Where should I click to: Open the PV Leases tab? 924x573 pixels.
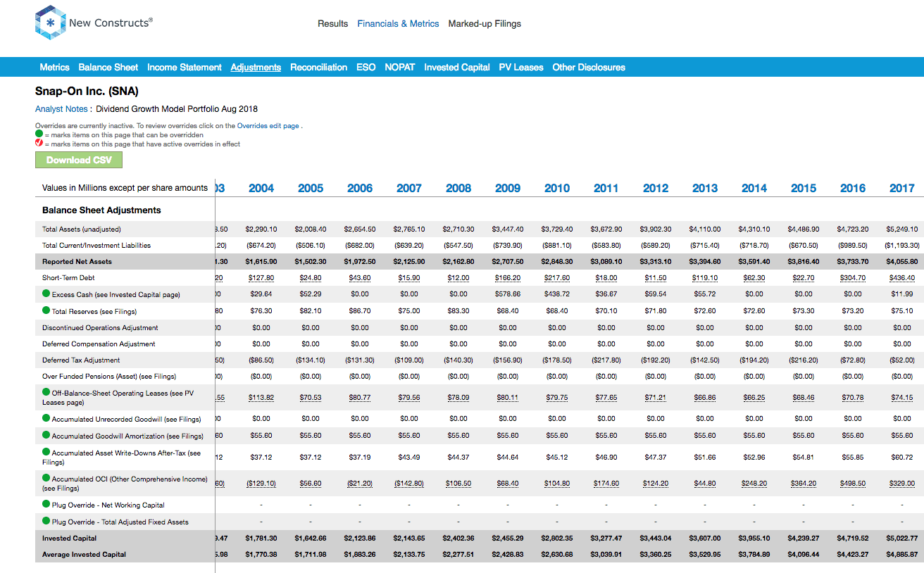[521, 68]
